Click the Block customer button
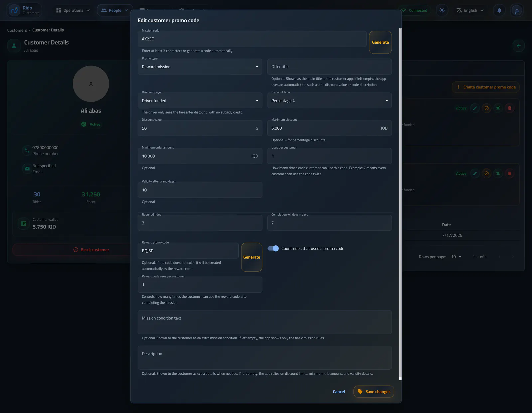Screen dimensions: 532x413 pos(91,250)
